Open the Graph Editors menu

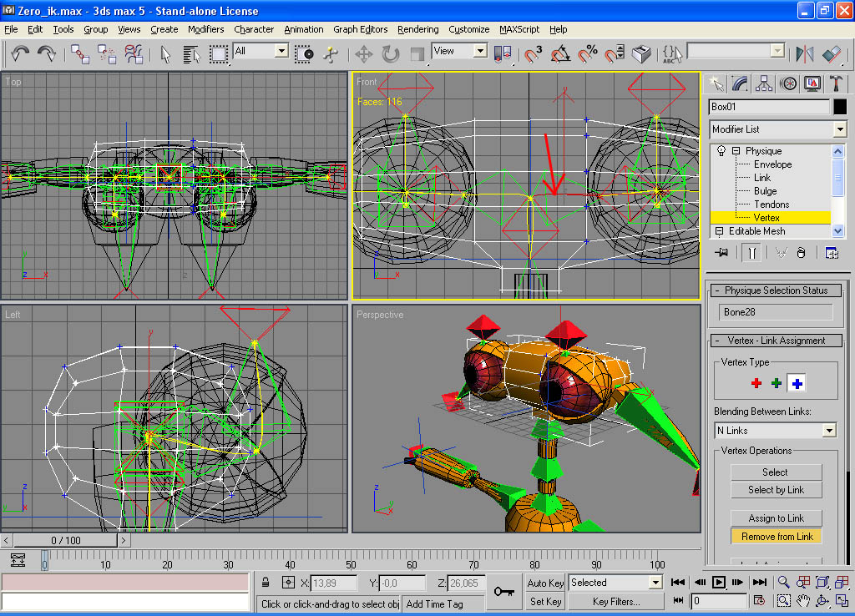[360, 29]
